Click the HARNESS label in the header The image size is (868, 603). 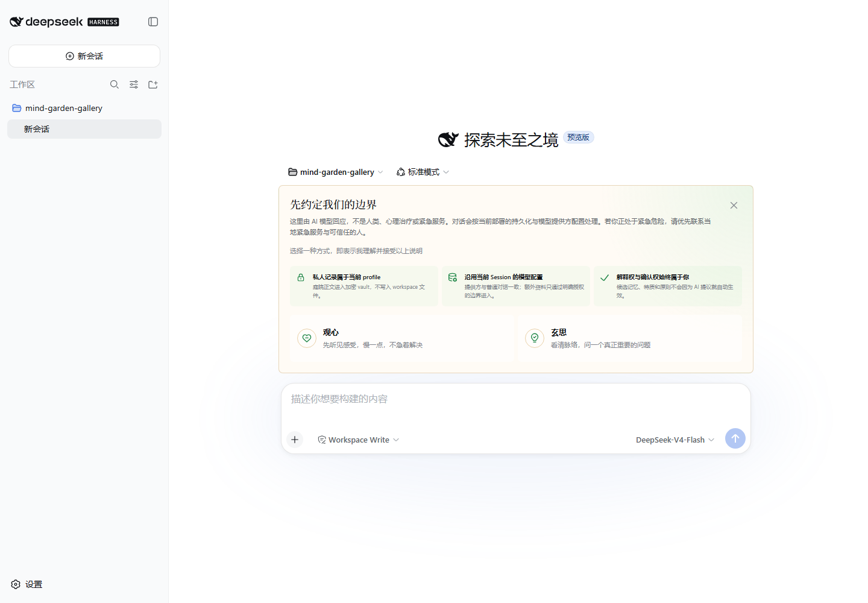coord(104,22)
